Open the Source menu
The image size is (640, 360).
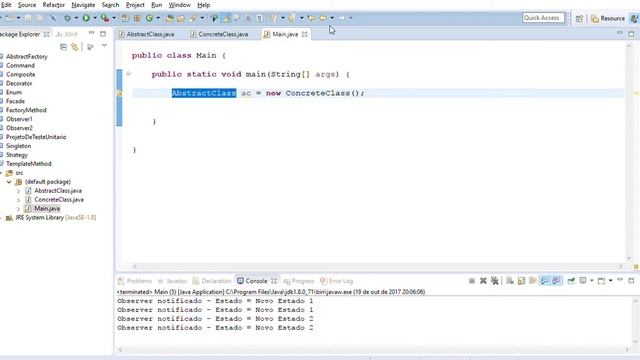(27, 5)
